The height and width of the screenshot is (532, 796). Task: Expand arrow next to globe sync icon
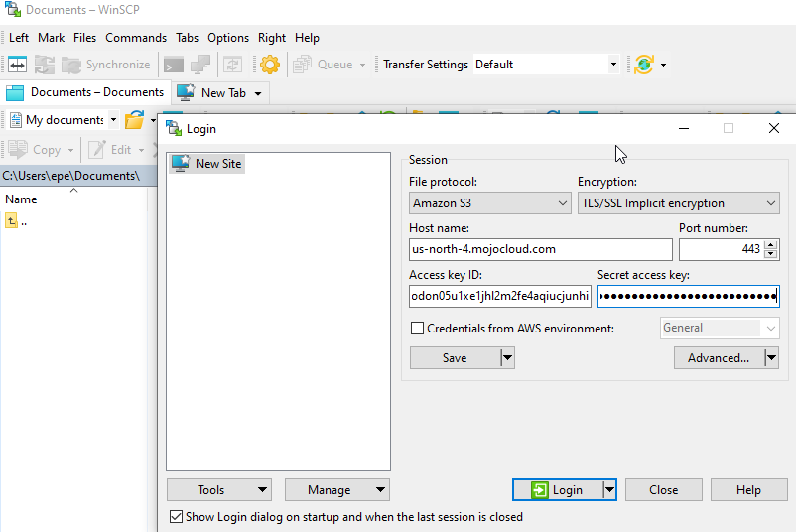663,65
